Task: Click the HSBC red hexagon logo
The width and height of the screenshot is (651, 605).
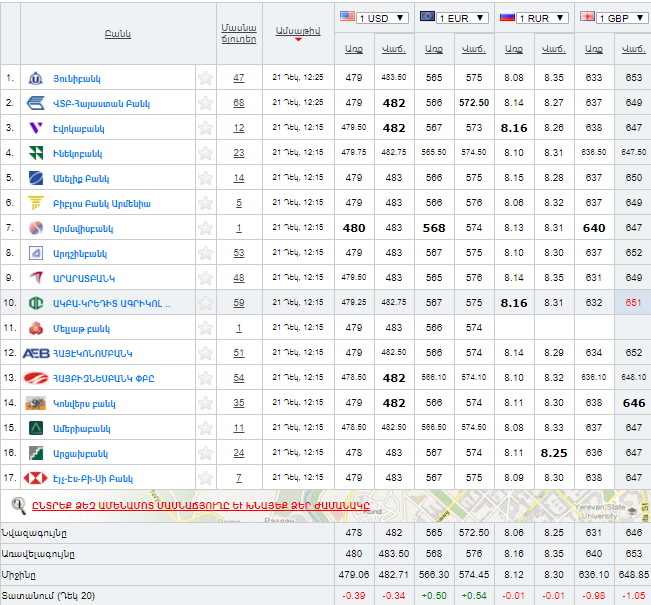Action: 36,478
